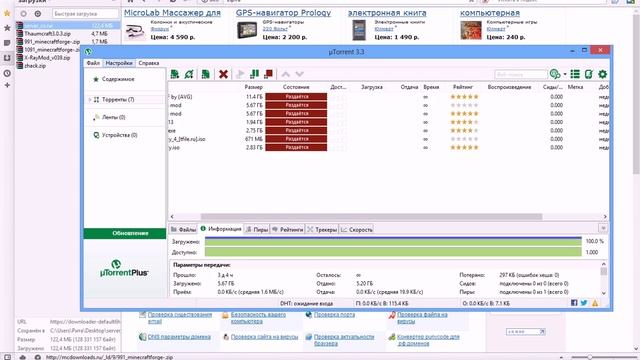Select the 671 МБ .iso torrent row

388,139
